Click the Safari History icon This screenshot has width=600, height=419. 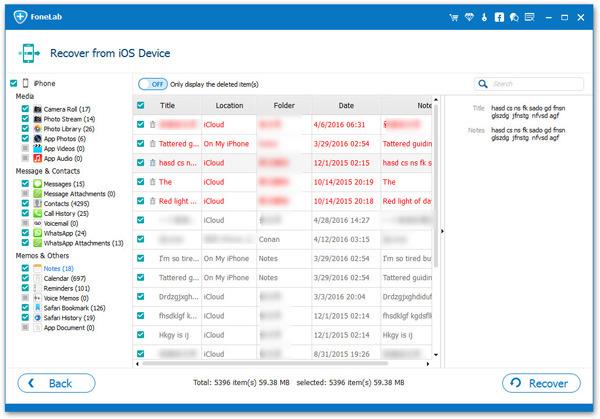(x=38, y=318)
